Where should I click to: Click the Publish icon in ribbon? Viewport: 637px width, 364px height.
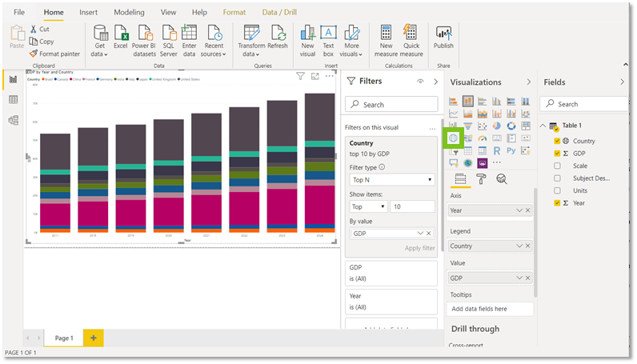click(x=443, y=38)
